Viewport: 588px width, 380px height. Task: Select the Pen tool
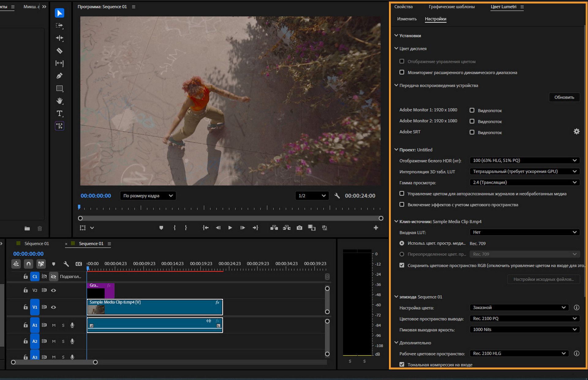click(x=59, y=76)
